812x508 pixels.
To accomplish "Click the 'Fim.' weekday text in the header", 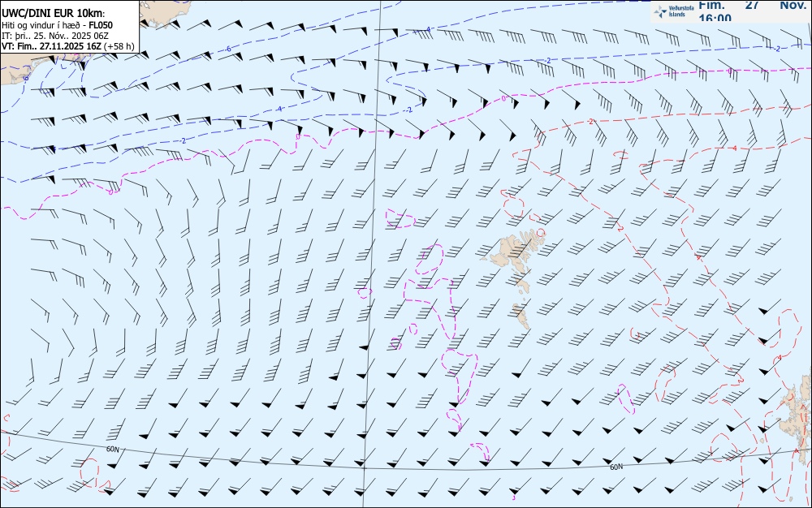I will tap(711, 5).
